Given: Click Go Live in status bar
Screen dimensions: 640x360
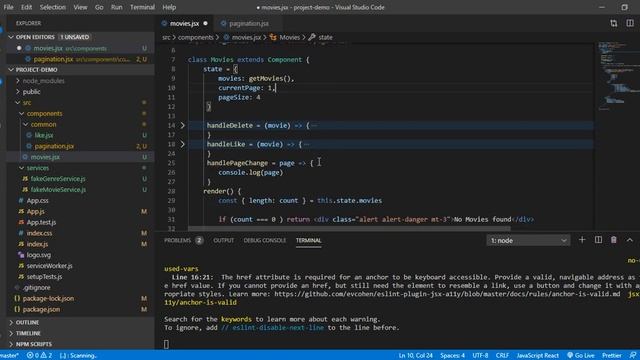Looking at the screenshot, I should tap(581, 356).
